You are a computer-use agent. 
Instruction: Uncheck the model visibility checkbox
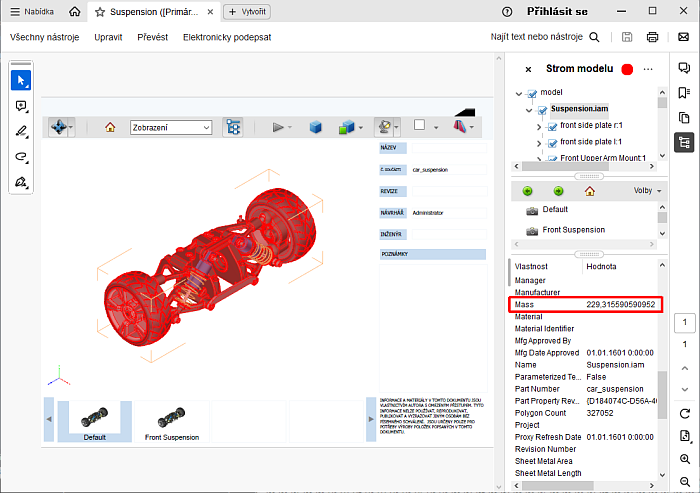click(x=531, y=92)
